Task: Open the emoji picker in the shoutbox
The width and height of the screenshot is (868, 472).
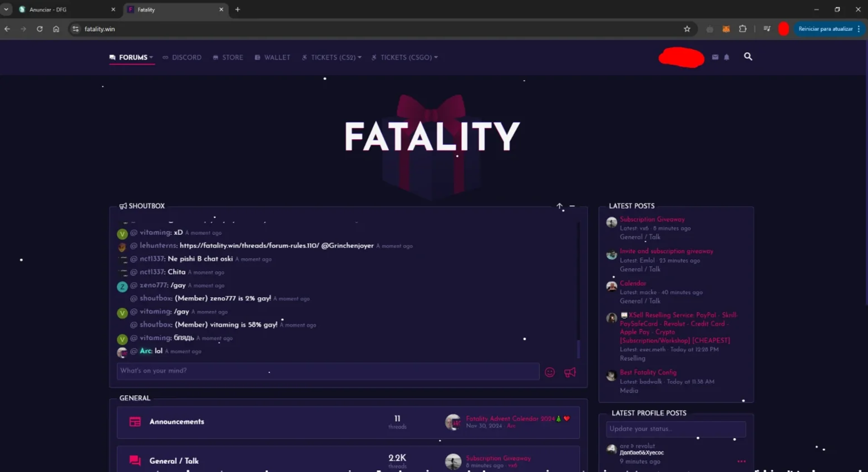Action: tap(550, 372)
